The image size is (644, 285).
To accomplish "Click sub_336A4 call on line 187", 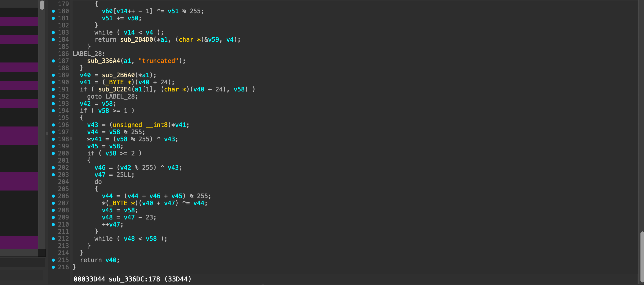I will 104,61.
